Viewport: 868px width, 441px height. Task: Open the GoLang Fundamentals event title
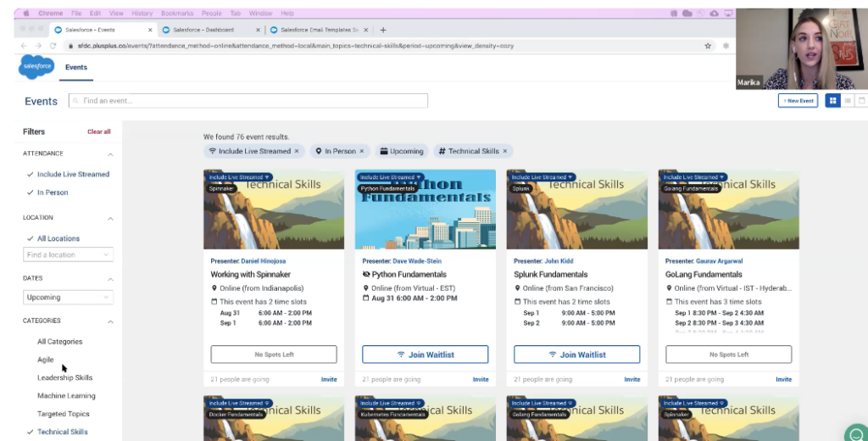703,274
